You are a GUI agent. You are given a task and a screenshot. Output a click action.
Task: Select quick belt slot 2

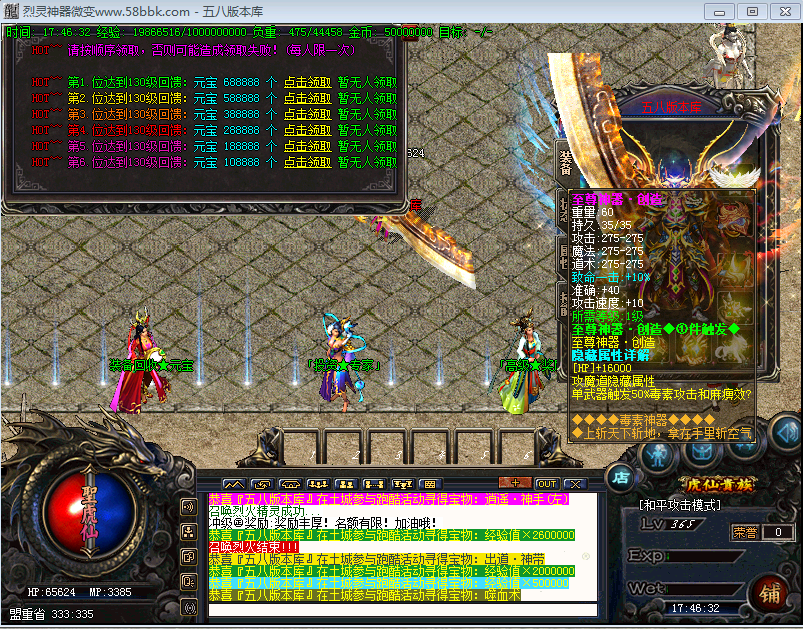345,446
